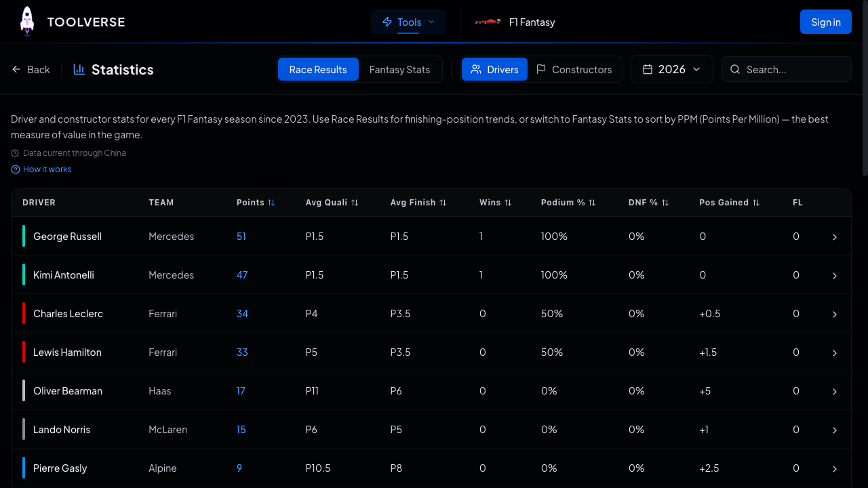
Task: Click the page vertical scrollbar
Action: (865, 88)
